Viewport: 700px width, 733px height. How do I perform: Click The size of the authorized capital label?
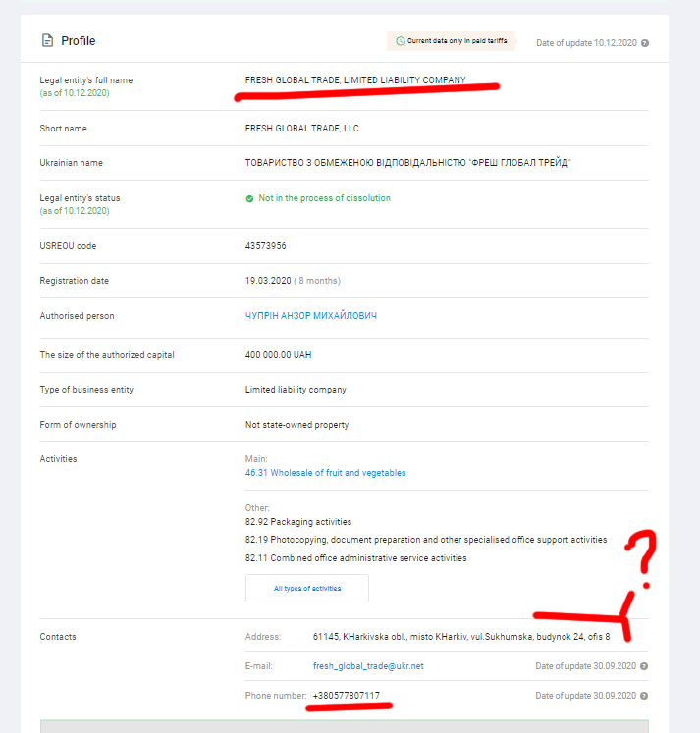coord(107,355)
